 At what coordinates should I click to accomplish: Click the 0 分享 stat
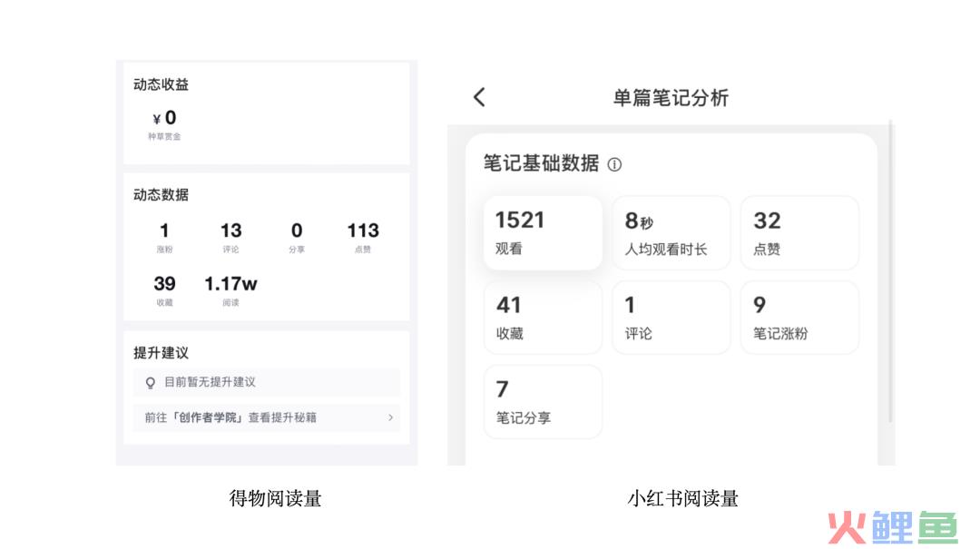[297, 238]
